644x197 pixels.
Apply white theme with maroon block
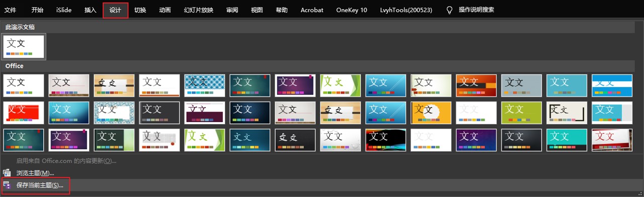coord(205,113)
